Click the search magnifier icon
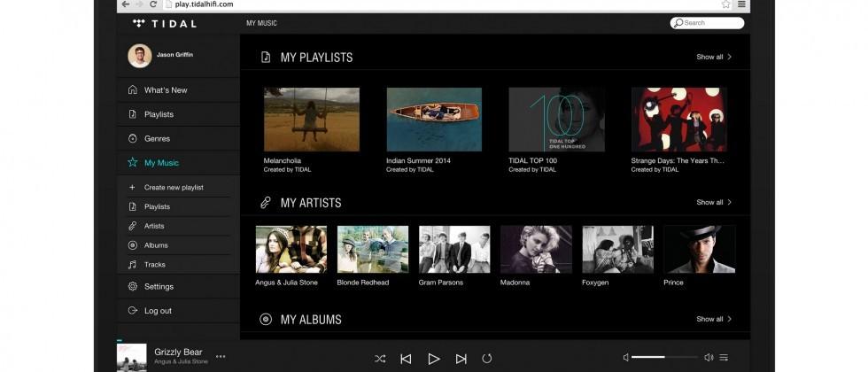Image resolution: width=868 pixels, height=372 pixels. [678, 23]
